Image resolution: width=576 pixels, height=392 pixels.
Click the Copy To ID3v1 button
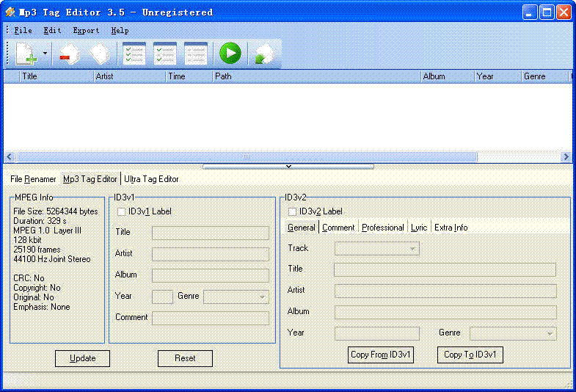(470, 355)
